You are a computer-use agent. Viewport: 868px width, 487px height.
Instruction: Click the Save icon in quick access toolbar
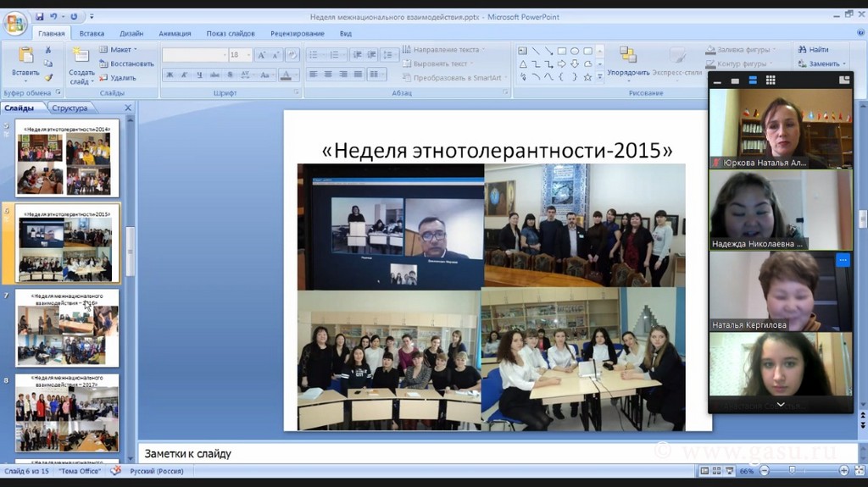click(x=39, y=16)
